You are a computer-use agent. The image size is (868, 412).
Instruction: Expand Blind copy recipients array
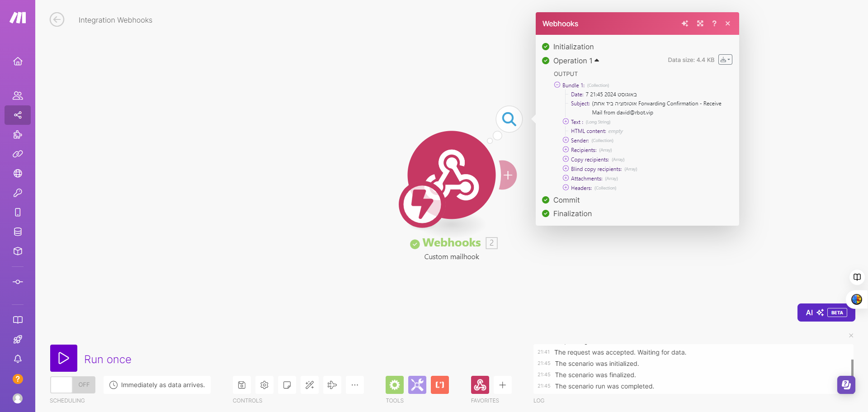566,168
